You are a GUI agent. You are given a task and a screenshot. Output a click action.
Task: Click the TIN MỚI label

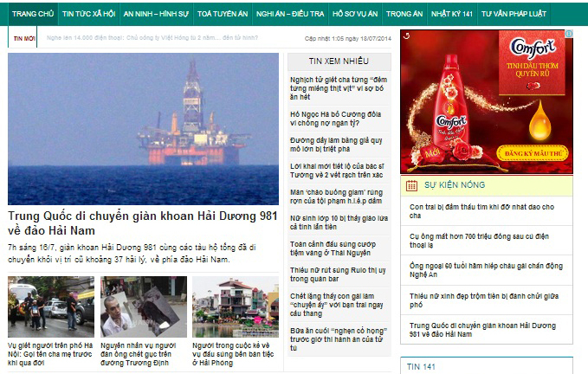pos(24,38)
